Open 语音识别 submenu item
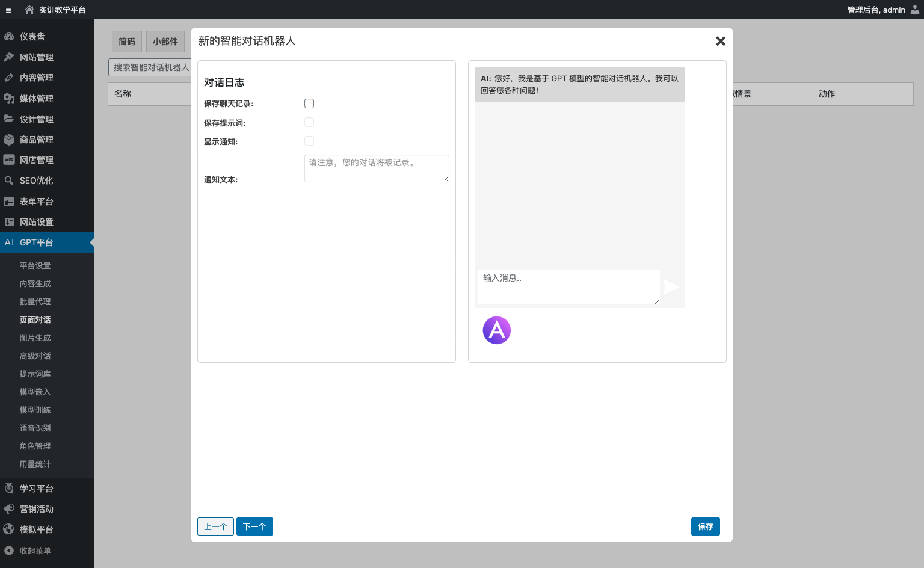Image resolution: width=924 pixels, height=568 pixels. coord(35,428)
